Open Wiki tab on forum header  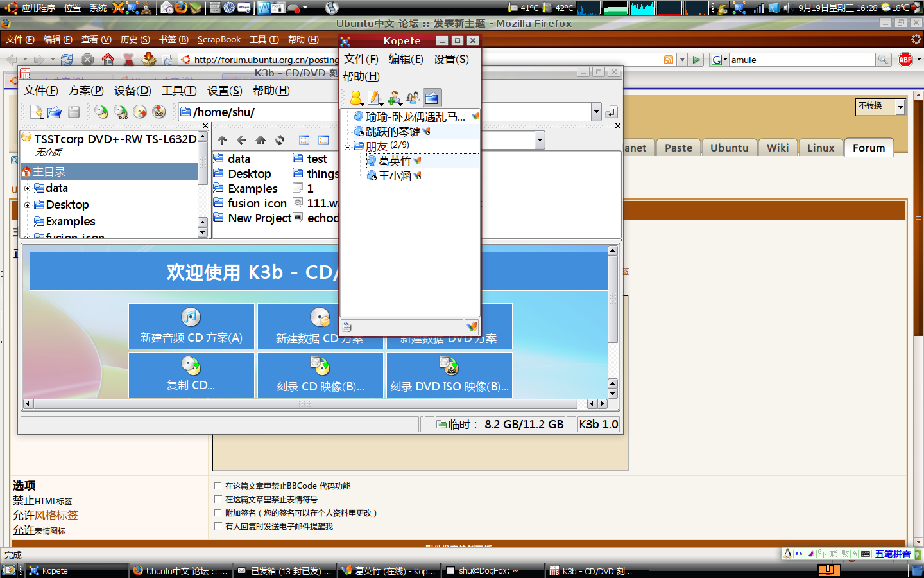[x=778, y=148]
